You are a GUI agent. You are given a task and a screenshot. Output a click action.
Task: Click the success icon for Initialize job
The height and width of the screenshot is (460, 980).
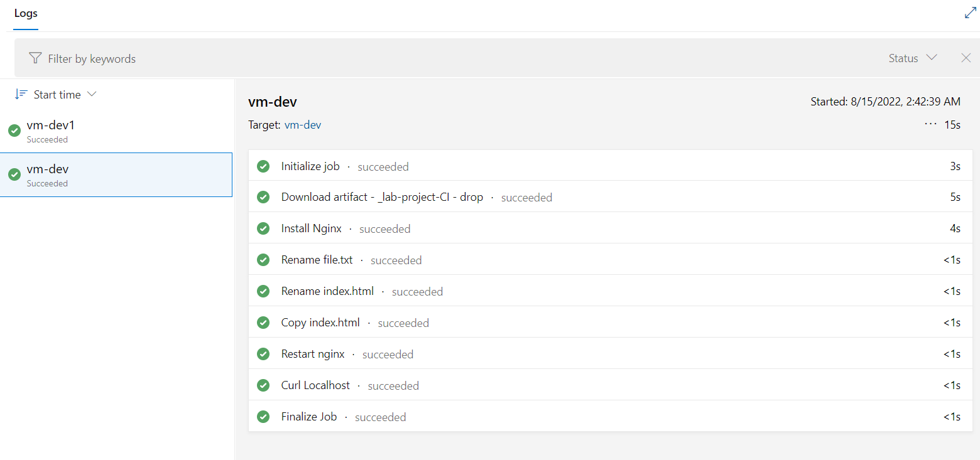click(263, 166)
